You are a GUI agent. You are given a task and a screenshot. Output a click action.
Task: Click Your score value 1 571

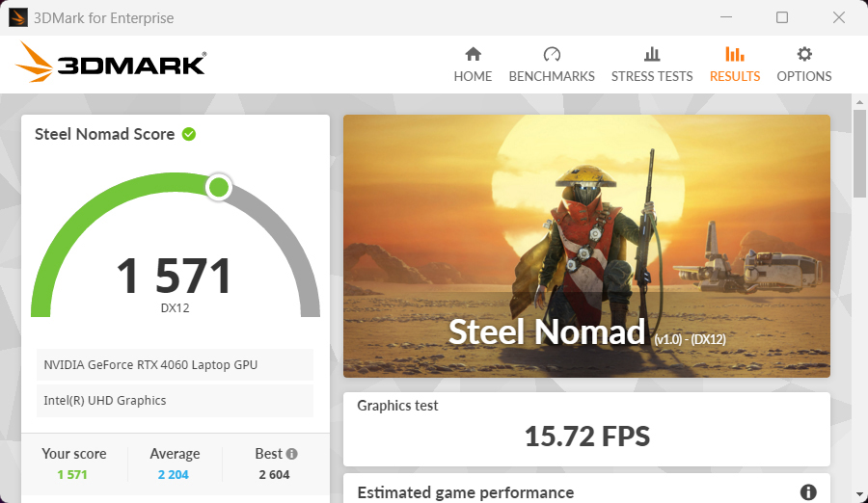pos(72,475)
